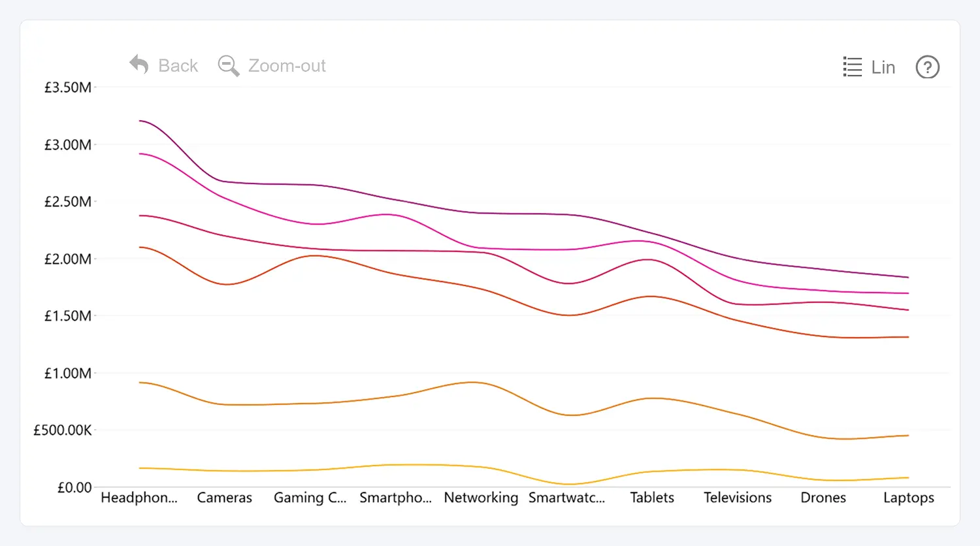
Task: Click the help question mark icon
Action: (927, 67)
